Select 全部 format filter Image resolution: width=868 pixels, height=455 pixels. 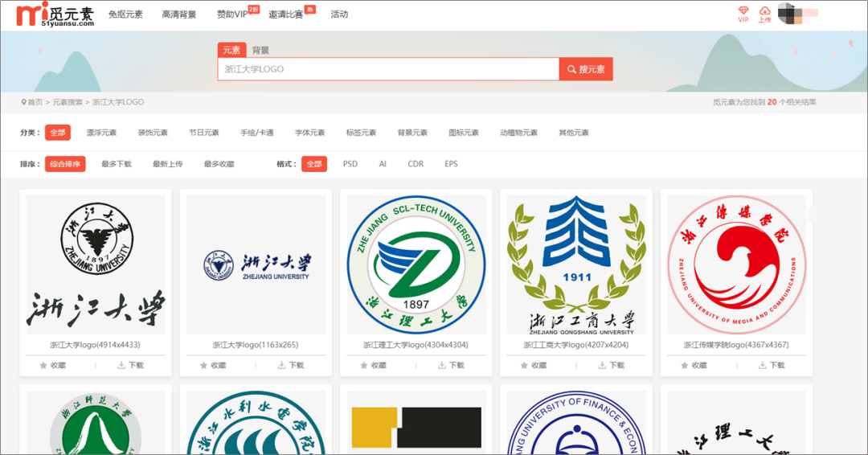(314, 164)
